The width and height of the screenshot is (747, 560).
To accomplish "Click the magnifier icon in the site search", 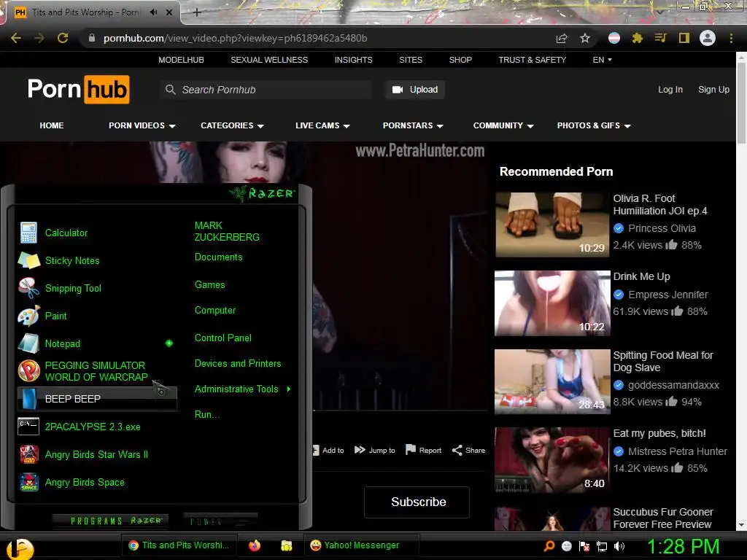I will (170, 90).
